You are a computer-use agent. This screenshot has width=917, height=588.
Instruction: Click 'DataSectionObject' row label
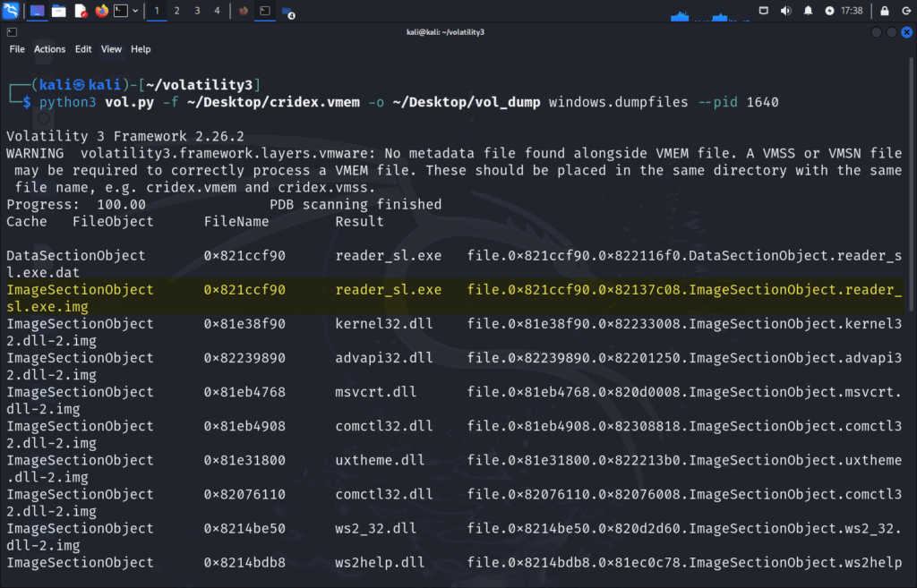[x=76, y=255]
